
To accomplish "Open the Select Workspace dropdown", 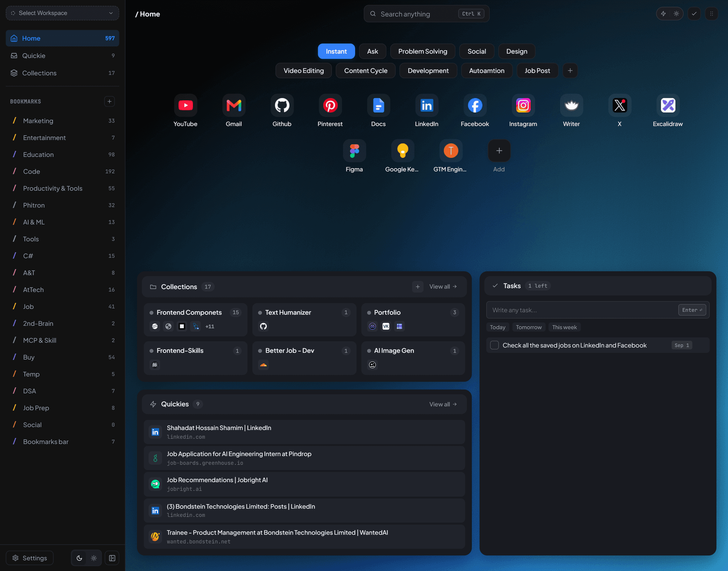I will [63, 13].
